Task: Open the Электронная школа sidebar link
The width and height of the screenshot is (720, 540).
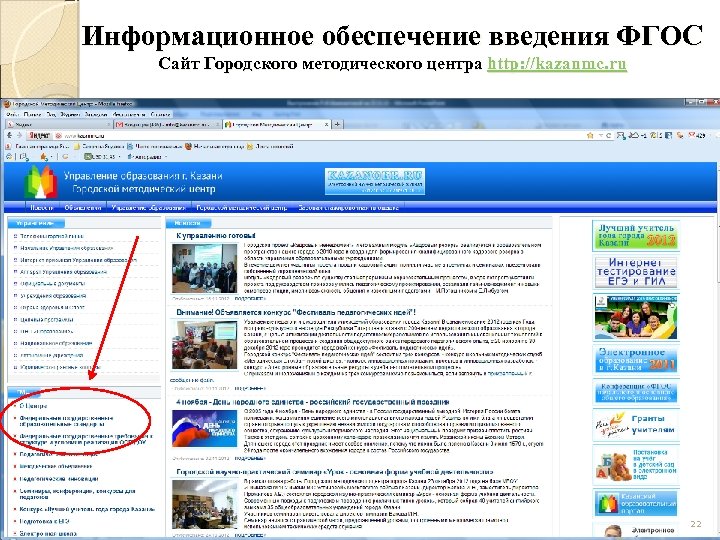Action: [48, 534]
